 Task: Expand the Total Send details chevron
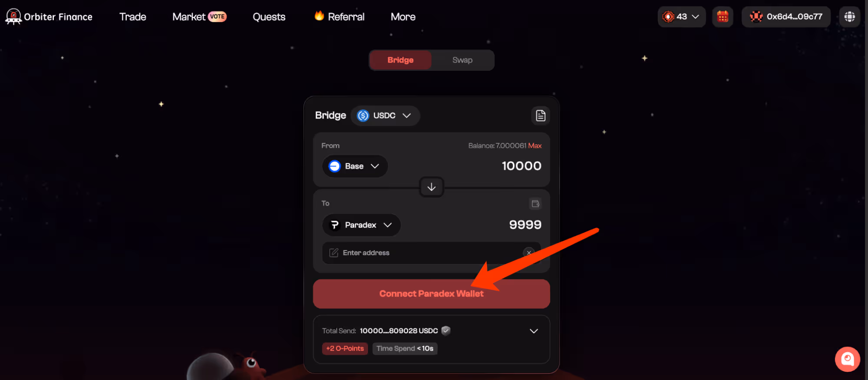tap(534, 331)
